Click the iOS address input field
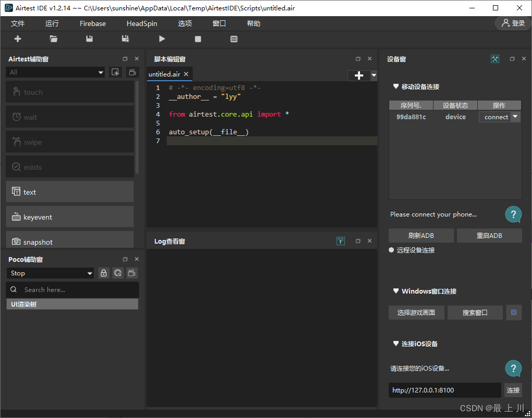 [444, 390]
